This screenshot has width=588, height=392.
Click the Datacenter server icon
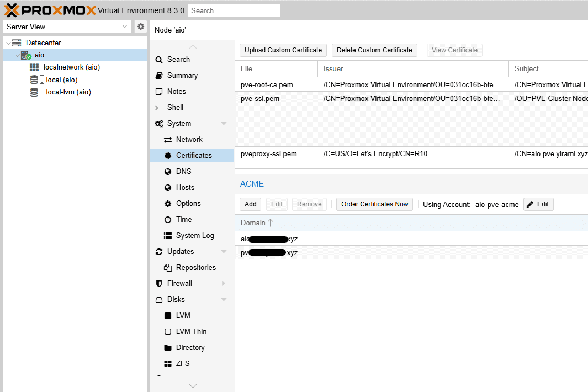pos(17,43)
